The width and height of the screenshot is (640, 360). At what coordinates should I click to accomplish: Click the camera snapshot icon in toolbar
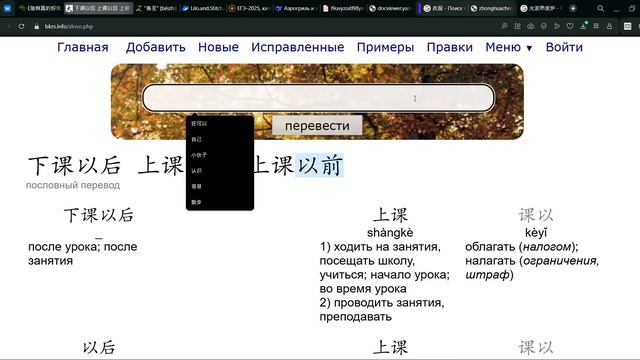coord(531,26)
